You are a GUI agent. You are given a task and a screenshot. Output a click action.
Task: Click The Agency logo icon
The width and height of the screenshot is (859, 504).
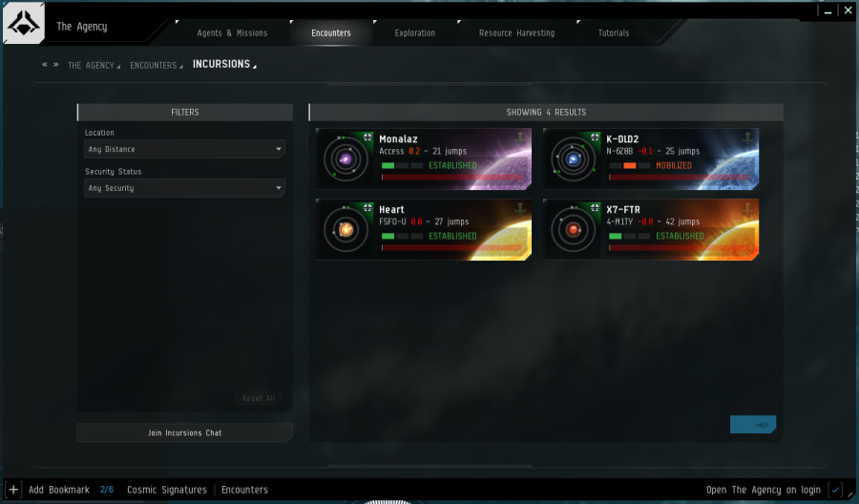[24, 23]
